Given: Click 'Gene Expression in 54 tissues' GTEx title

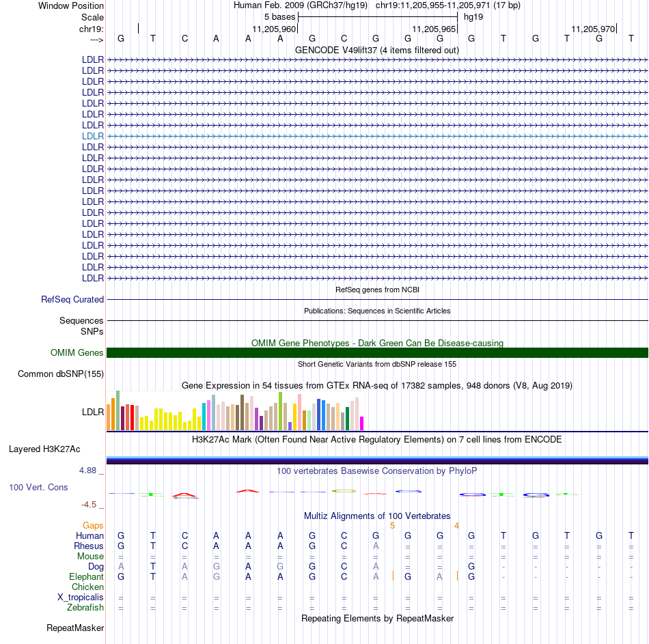Looking at the screenshot, I should coord(377,385).
